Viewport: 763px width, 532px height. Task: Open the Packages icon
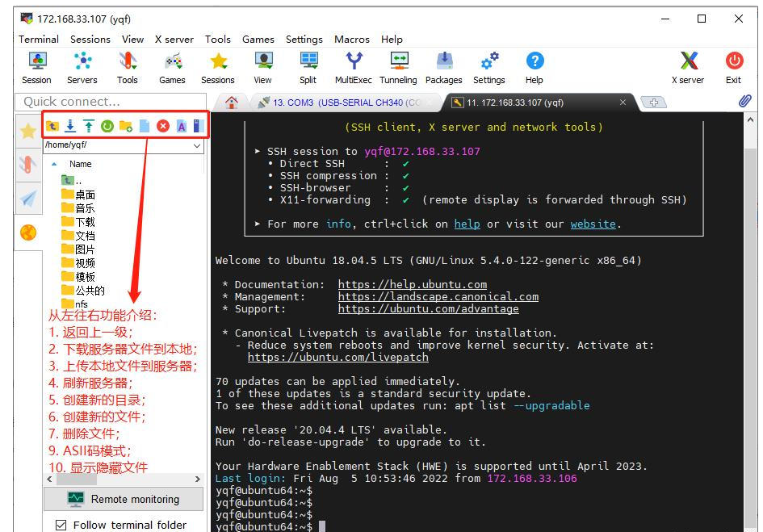click(444, 68)
